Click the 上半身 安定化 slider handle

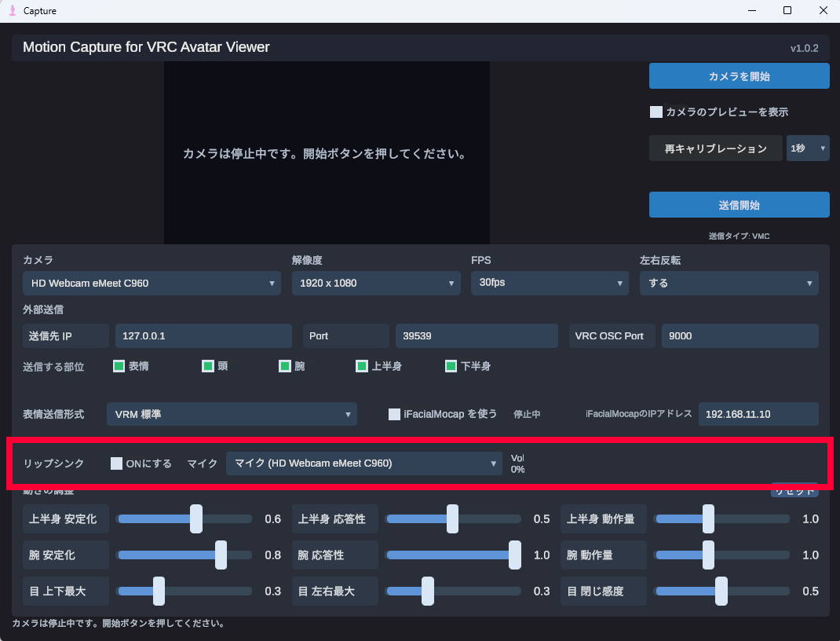click(196, 518)
